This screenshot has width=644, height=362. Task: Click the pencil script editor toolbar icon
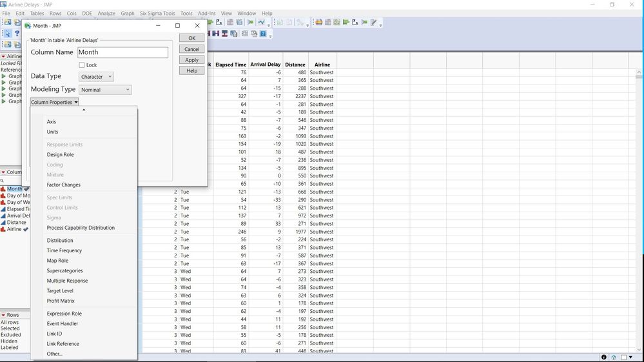coord(373,22)
